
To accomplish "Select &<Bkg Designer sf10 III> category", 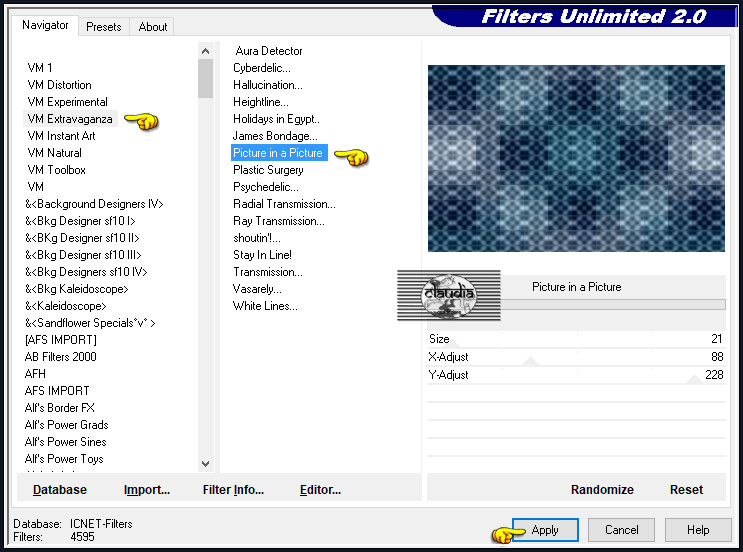I will tap(83, 255).
